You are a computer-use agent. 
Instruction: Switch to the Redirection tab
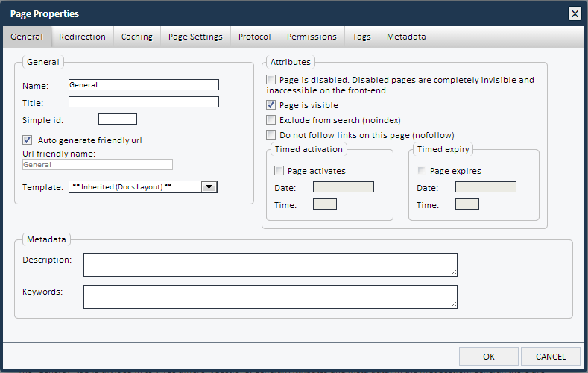82,37
